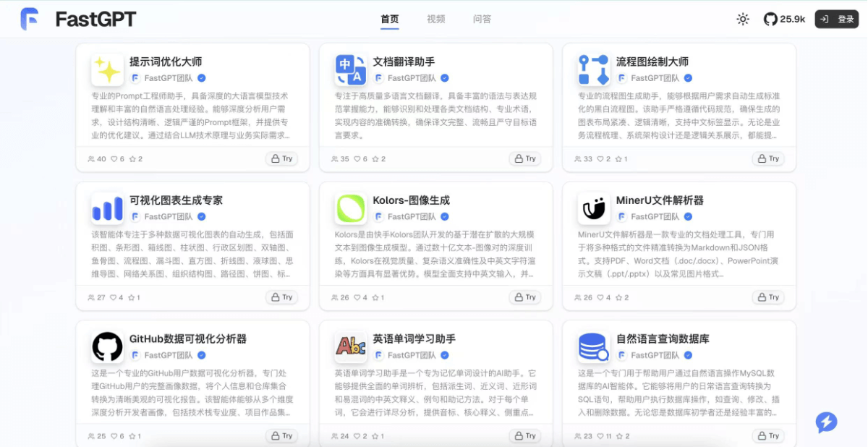Click the MinerU文件解析器 app icon
Viewport: 868px width, 447px height.
tap(594, 208)
